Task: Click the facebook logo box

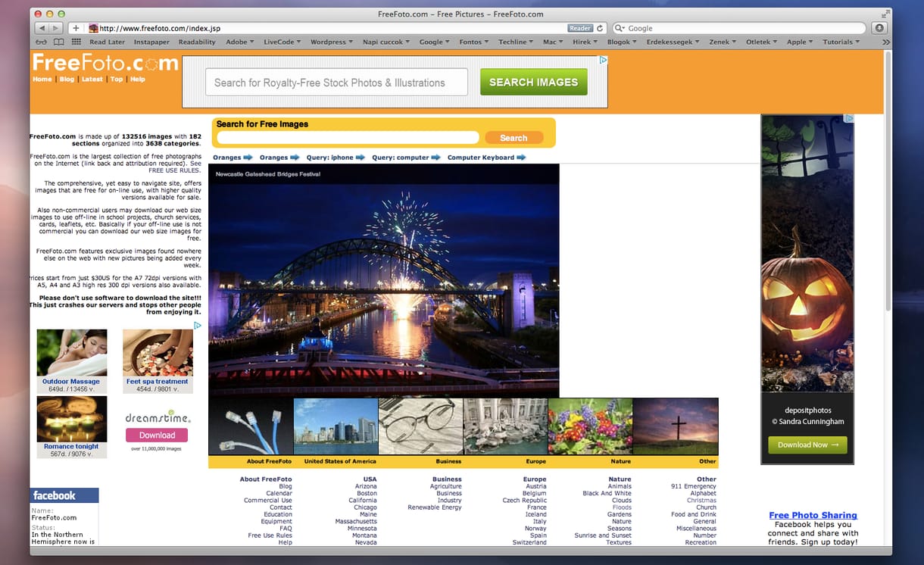Action: pyautogui.click(x=64, y=495)
